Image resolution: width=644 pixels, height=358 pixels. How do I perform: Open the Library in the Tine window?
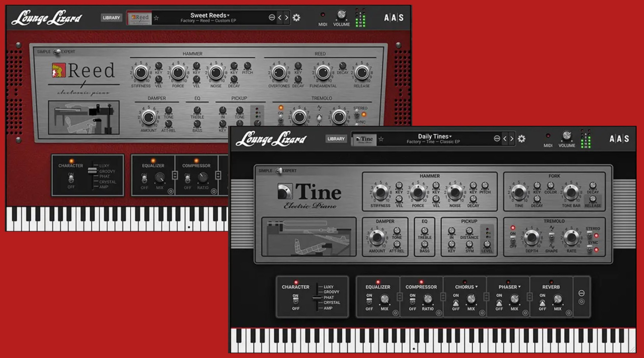[336, 139]
